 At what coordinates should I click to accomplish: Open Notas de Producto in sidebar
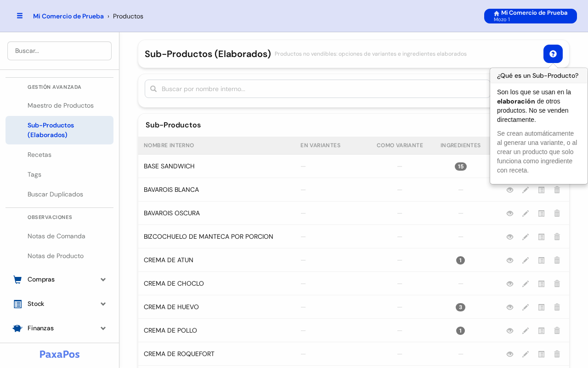[x=56, y=256]
